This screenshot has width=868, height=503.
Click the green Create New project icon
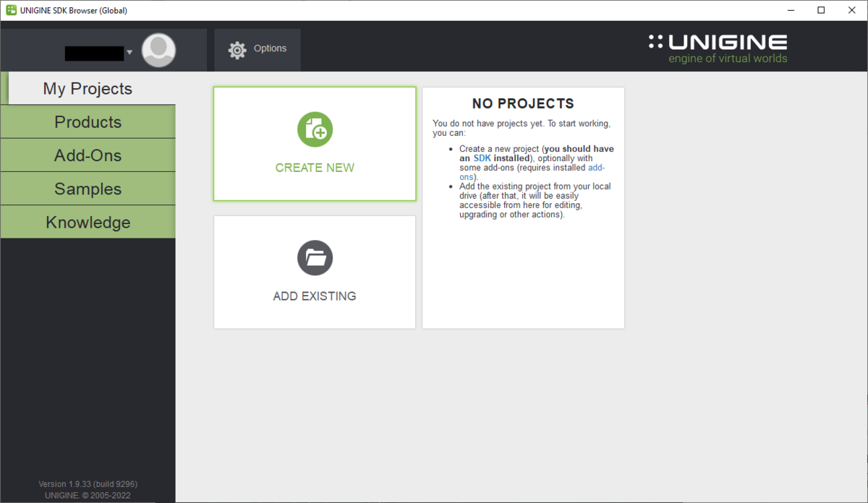[315, 130]
